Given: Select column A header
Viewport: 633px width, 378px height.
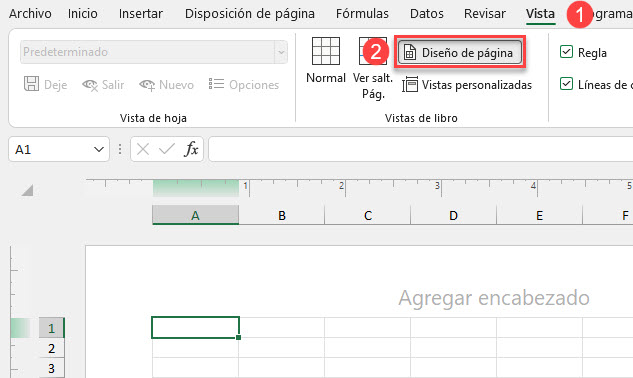Looking at the screenshot, I should point(195,215).
